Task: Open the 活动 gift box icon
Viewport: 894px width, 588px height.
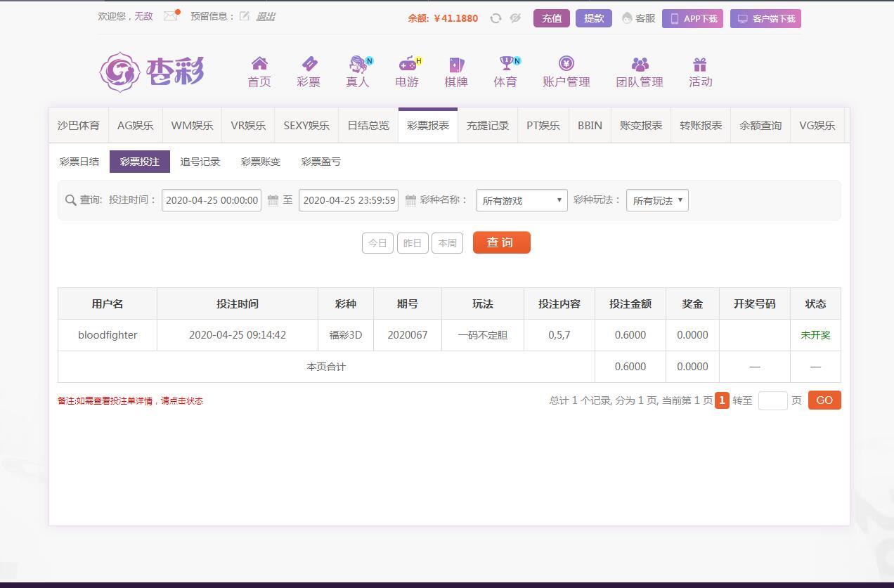Action: tap(700, 65)
